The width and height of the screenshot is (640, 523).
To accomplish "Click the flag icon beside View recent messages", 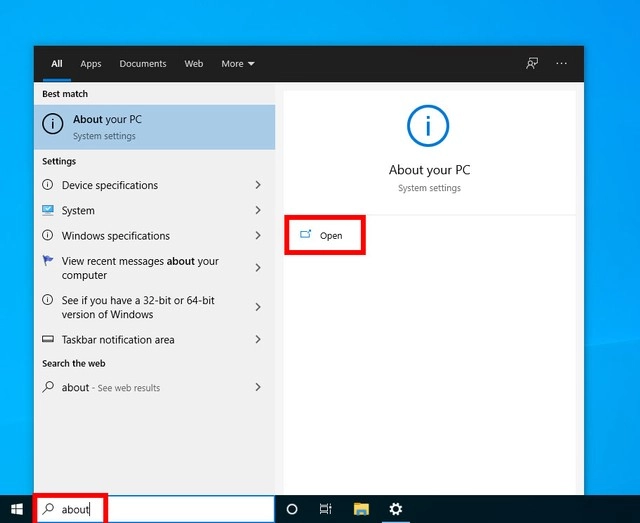I will click(x=48, y=260).
